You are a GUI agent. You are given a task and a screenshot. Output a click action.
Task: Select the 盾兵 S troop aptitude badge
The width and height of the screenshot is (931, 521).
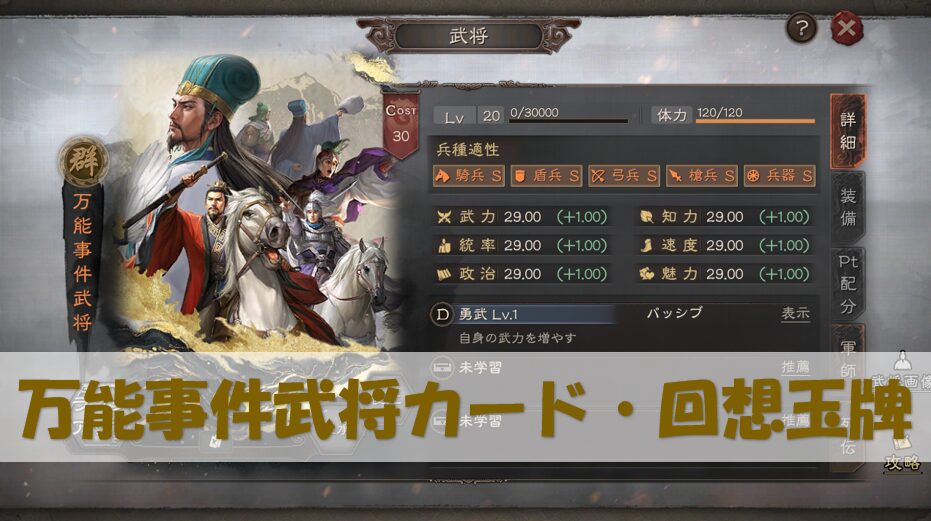tap(546, 176)
